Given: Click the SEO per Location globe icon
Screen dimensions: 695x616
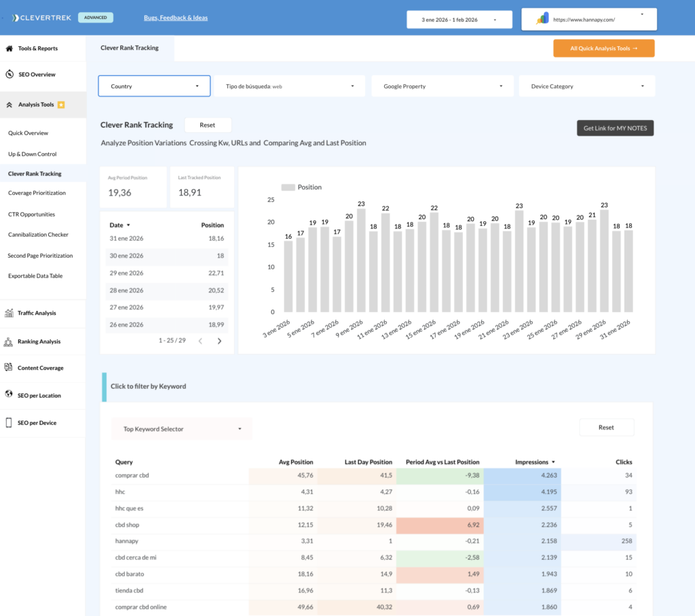Looking at the screenshot, I should (10, 395).
